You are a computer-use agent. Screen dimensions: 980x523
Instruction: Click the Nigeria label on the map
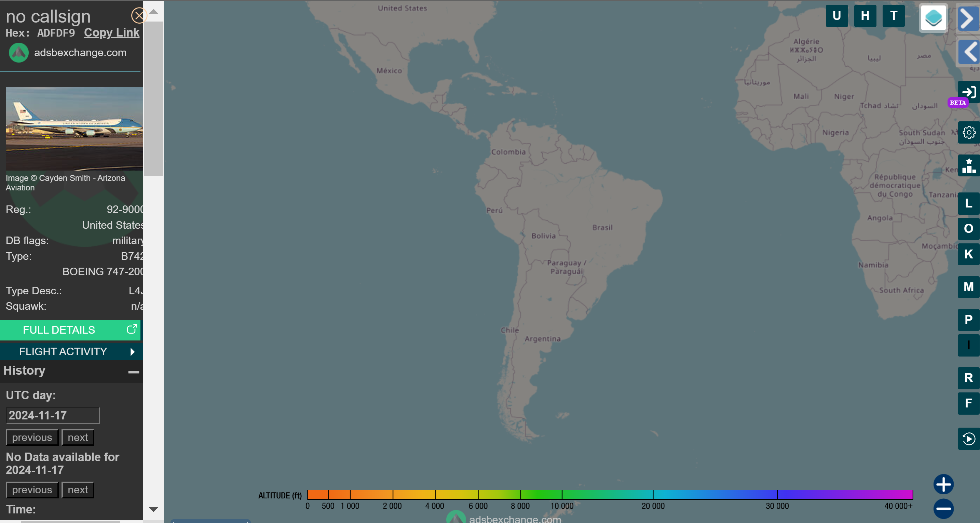pyautogui.click(x=835, y=133)
